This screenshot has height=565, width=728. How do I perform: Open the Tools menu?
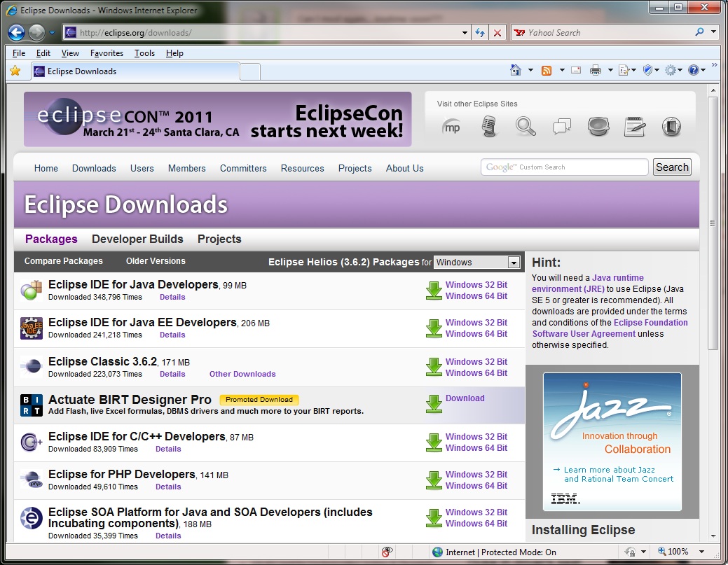tap(144, 53)
